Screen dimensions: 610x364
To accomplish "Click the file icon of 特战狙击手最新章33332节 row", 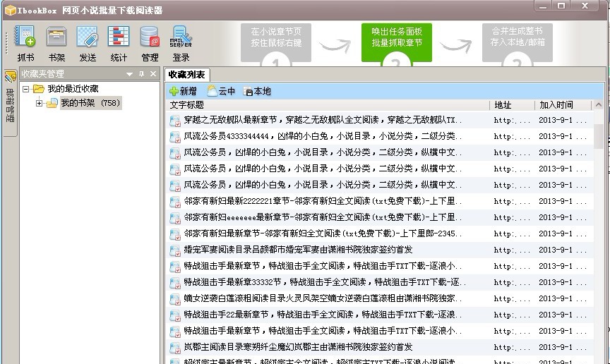I will 175,283.
